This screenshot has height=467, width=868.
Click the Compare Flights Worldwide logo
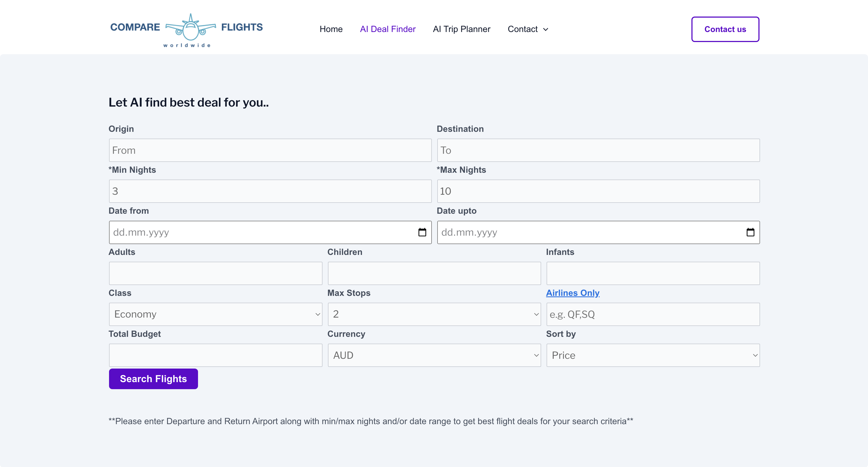click(x=186, y=30)
